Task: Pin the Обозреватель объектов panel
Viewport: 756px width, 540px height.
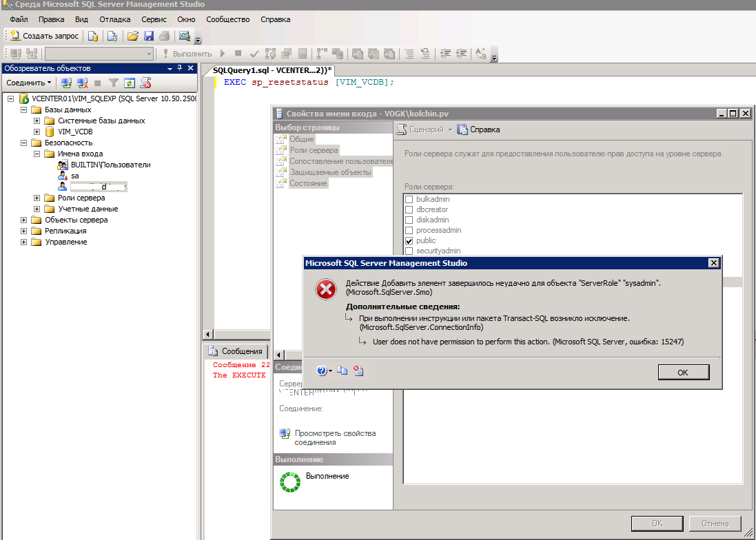Action: [180, 68]
